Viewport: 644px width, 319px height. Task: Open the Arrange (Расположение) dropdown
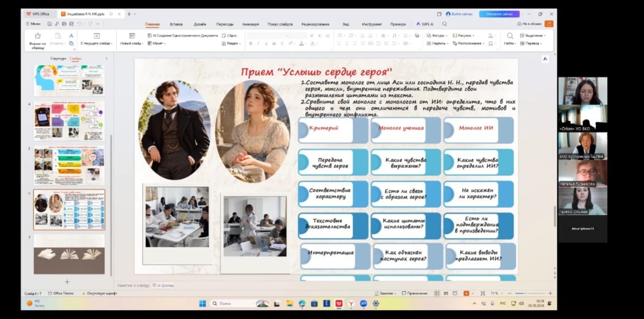469,43
